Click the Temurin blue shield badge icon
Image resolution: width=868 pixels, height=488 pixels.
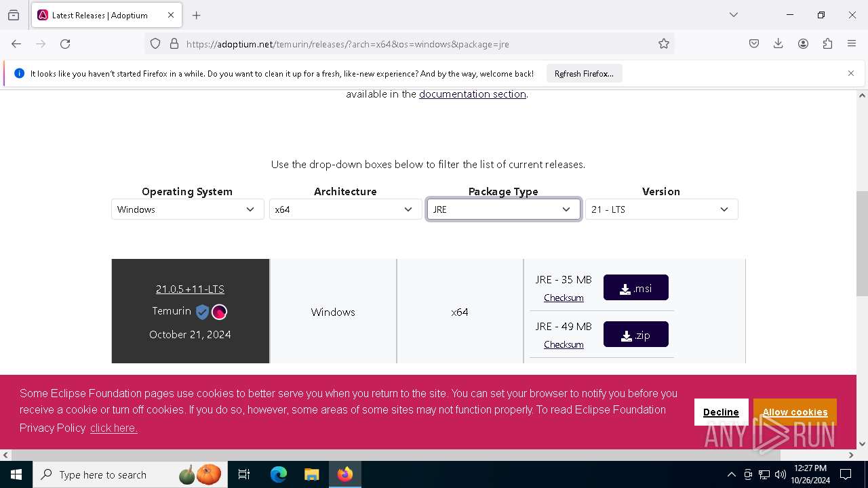pyautogui.click(x=202, y=312)
